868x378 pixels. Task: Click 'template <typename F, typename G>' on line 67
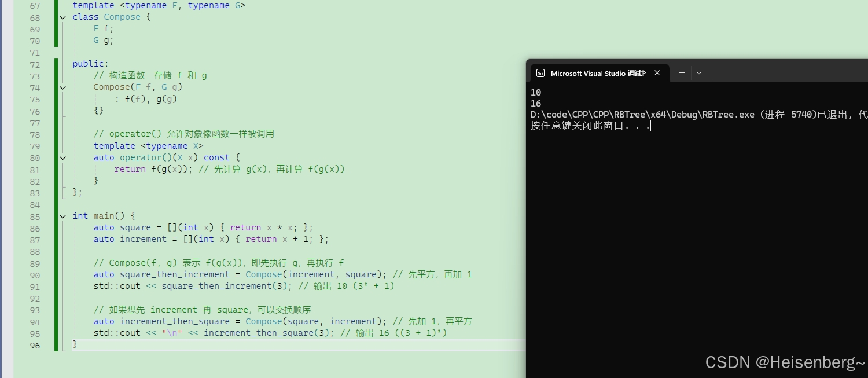(x=159, y=6)
